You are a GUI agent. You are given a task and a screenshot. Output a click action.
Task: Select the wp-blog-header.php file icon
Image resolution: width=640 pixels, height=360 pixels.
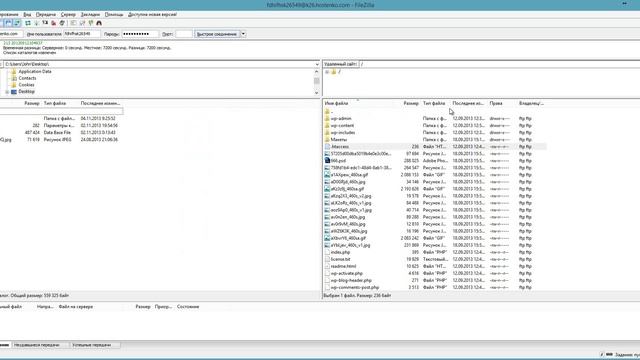(x=327, y=280)
